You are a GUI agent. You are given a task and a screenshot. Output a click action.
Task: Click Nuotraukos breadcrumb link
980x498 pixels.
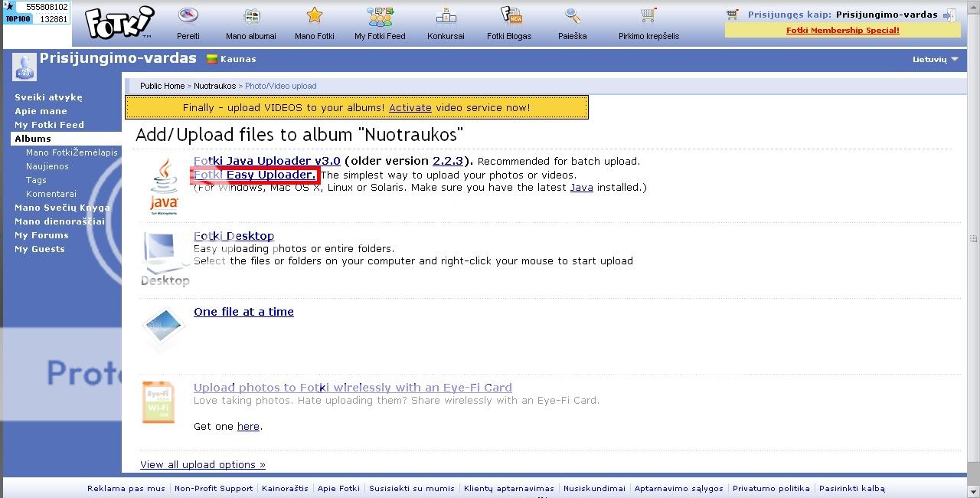click(x=215, y=86)
